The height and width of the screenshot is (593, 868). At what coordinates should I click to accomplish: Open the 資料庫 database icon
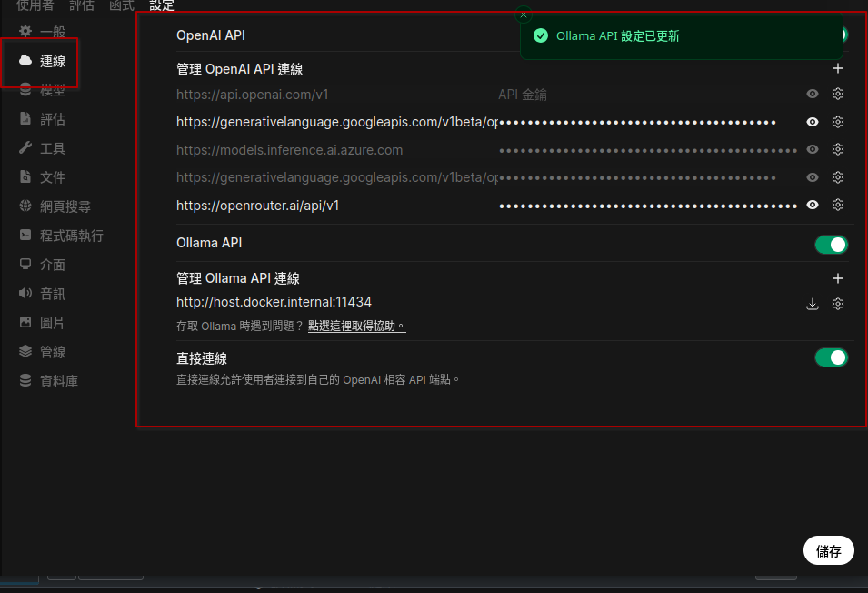click(25, 380)
